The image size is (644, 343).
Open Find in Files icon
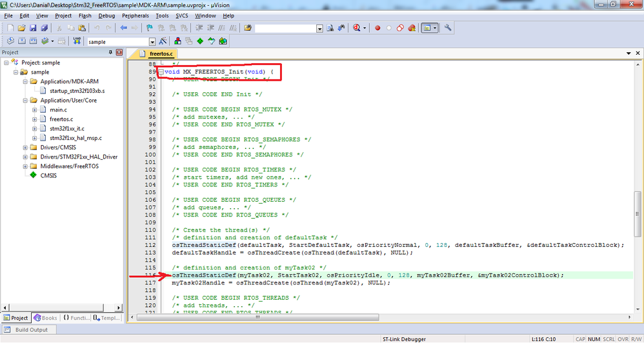(x=248, y=28)
